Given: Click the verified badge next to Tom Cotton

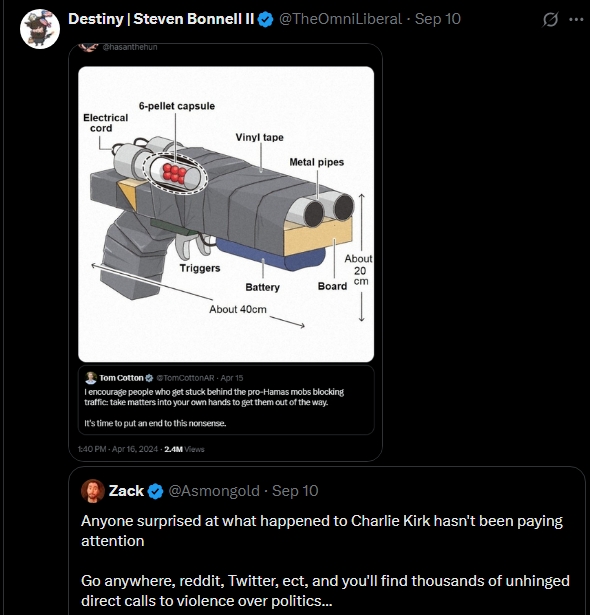Looking at the screenshot, I should point(149,378).
